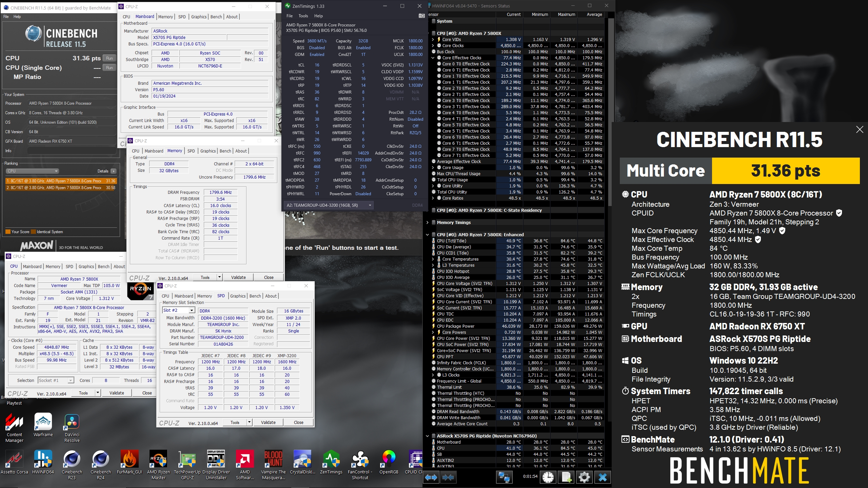Open Tools dropdown arrow in CPU-Z SPD window
This screenshot has height=488, width=868.
pyautogui.click(x=249, y=422)
